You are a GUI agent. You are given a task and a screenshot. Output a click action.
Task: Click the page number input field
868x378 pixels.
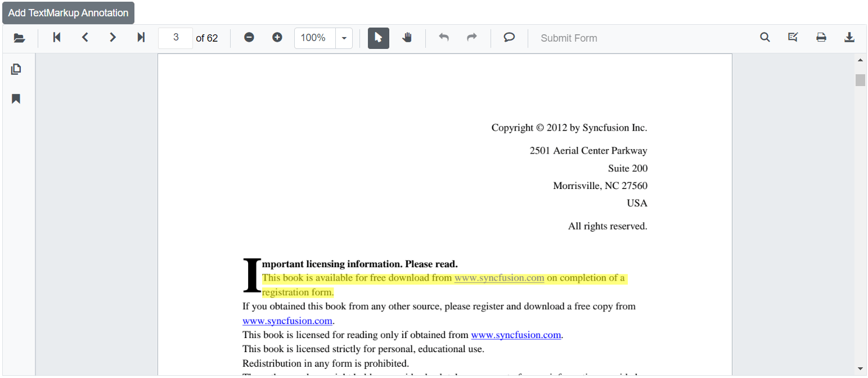click(x=176, y=38)
